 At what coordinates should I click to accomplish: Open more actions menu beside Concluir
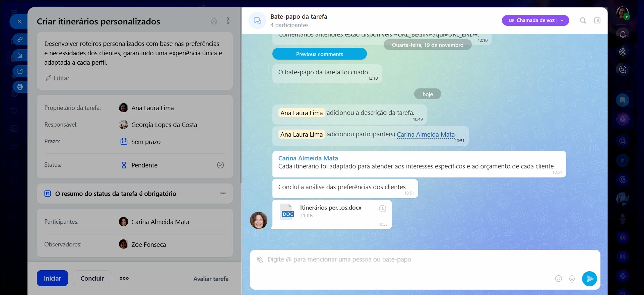[x=124, y=278]
